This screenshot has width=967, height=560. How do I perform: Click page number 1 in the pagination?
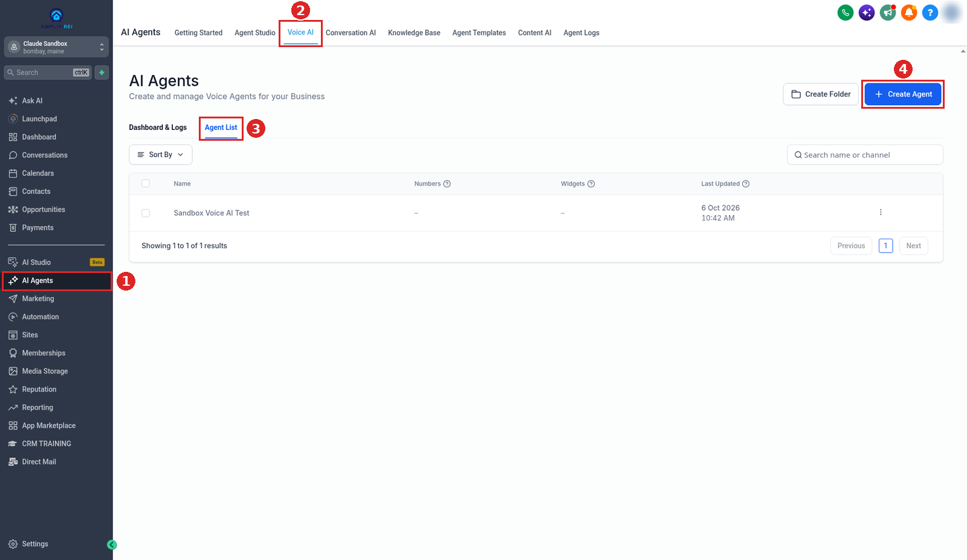coord(886,246)
